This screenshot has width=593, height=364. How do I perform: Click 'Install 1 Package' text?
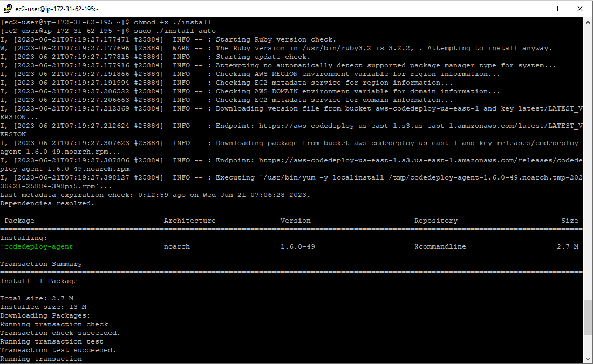(38, 281)
